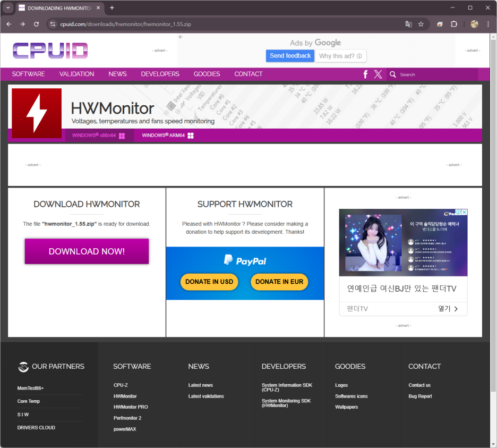Viewport: 497px width, 448px height.
Task: Go forward with browser forward arrow
Action: 22,24
